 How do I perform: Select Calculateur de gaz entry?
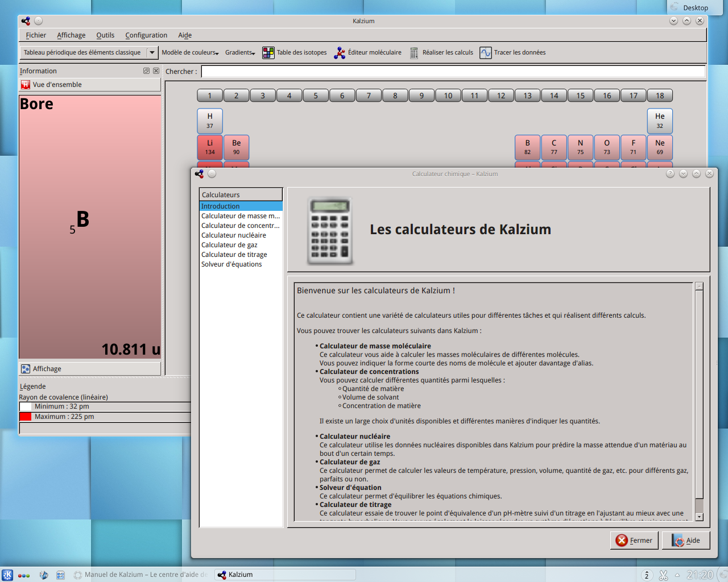click(x=241, y=245)
